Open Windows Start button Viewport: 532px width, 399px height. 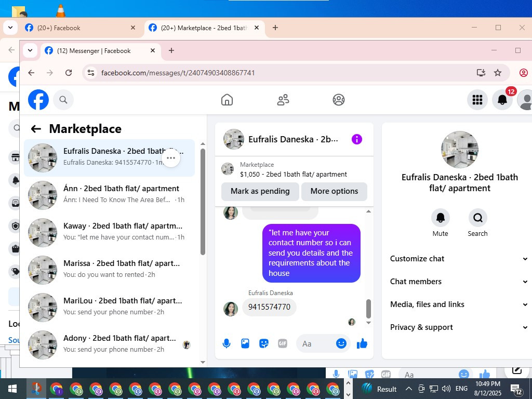click(x=12, y=389)
